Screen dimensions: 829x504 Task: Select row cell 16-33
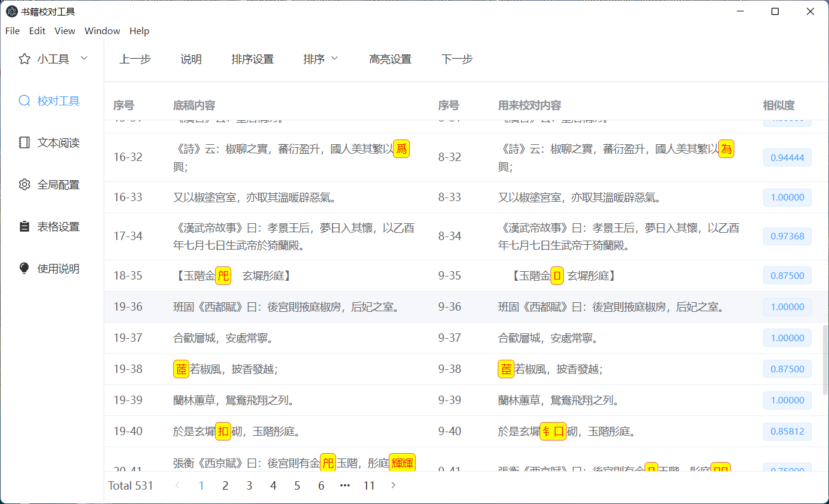click(x=128, y=197)
